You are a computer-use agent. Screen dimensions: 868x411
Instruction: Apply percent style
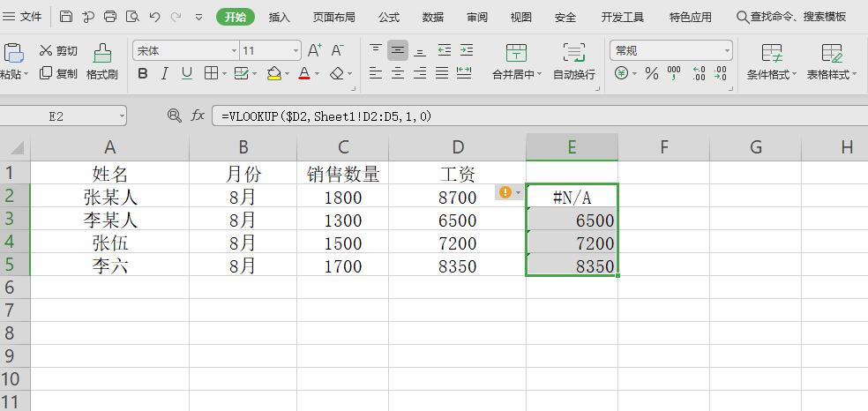coord(652,73)
